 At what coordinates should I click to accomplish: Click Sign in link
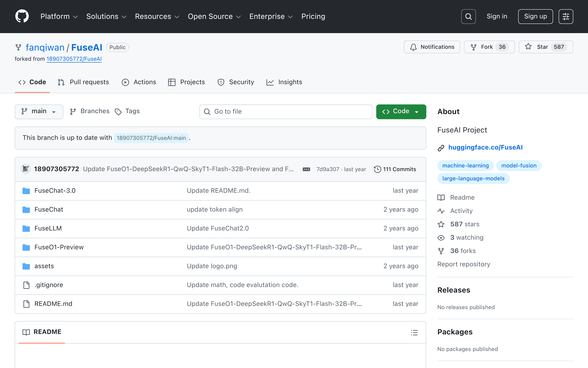tap(497, 16)
